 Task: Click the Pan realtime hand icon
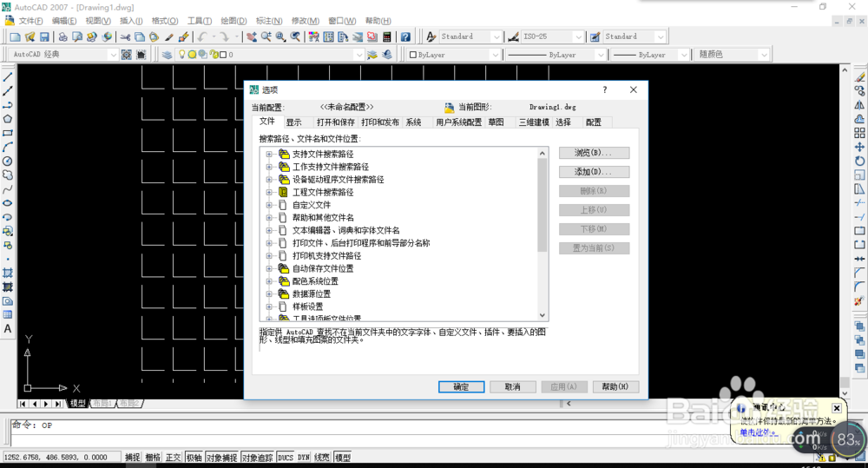tap(252, 36)
